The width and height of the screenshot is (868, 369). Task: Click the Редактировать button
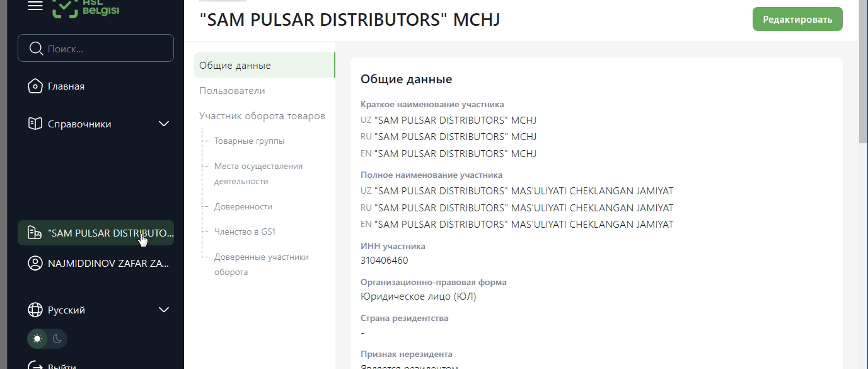(797, 19)
